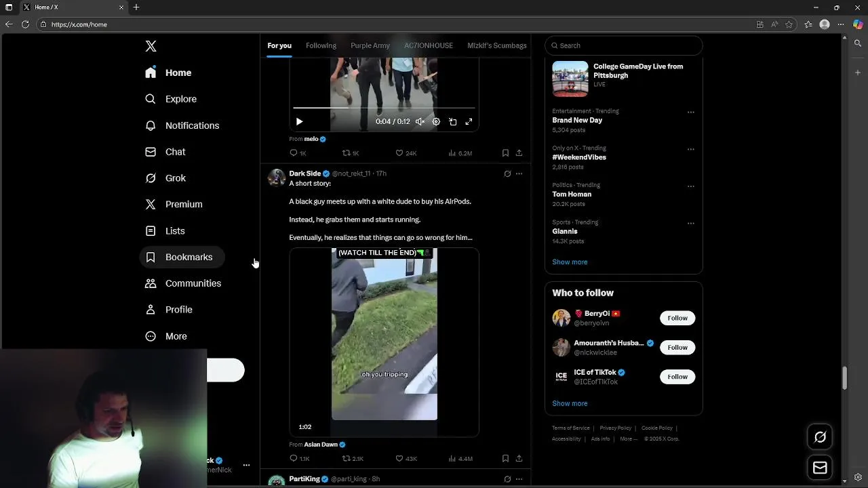
Task: Open Profile from sidebar
Action: [x=169, y=310]
